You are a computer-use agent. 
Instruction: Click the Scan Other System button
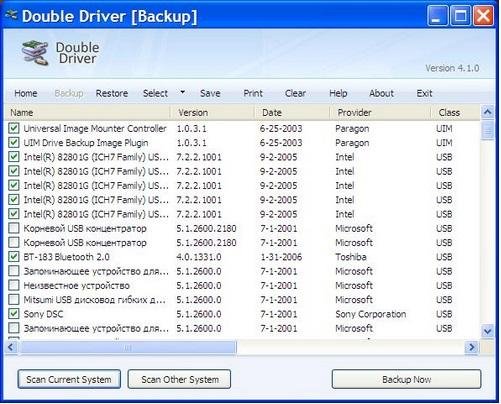tap(179, 379)
